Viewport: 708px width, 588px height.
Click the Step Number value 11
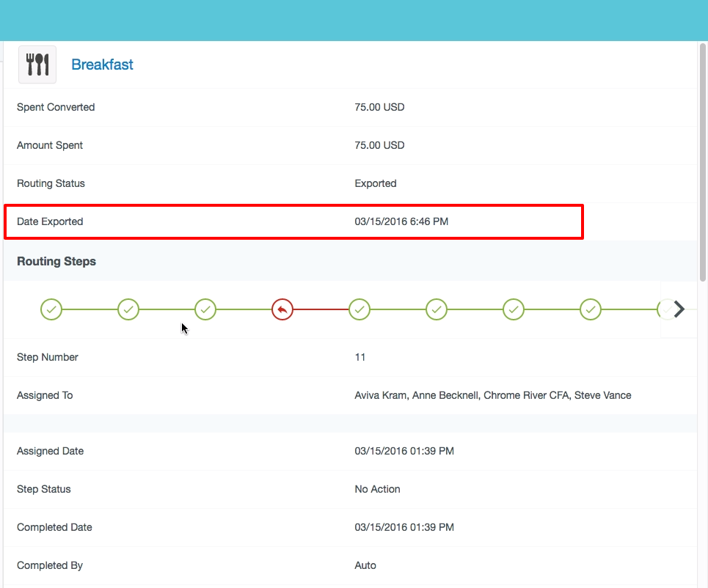[360, 357]
